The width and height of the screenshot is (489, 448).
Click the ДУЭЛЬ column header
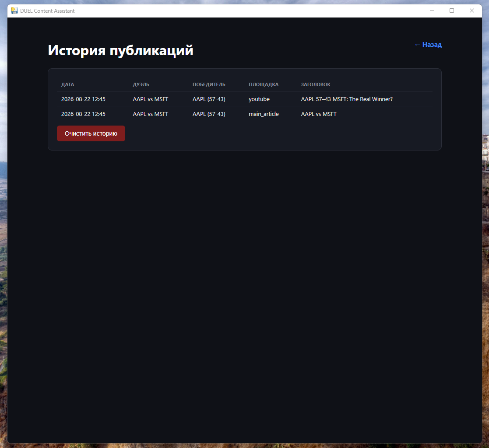[x=141, y=84]
